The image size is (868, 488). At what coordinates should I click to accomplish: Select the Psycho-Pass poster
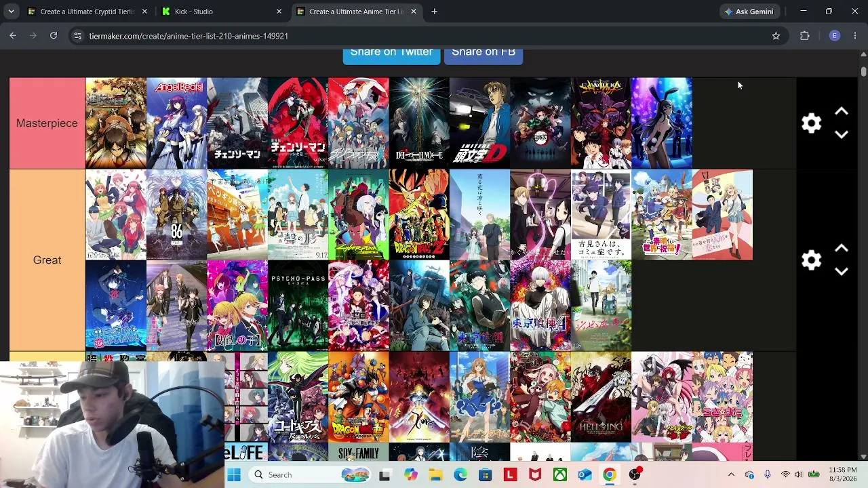point(298,306)
